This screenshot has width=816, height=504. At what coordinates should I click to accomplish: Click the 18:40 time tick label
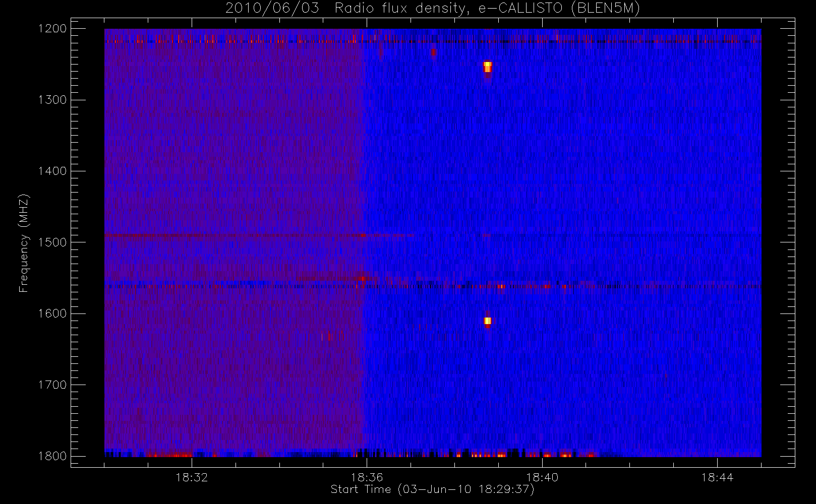click(542, 477)
